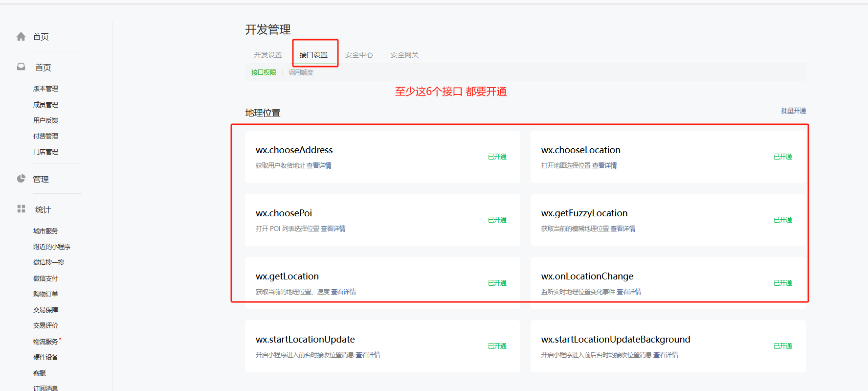Click 已开通 status on wx.choosePoi card
The image size is (868, 391).
pyautogui.click(x=497, y=220)
